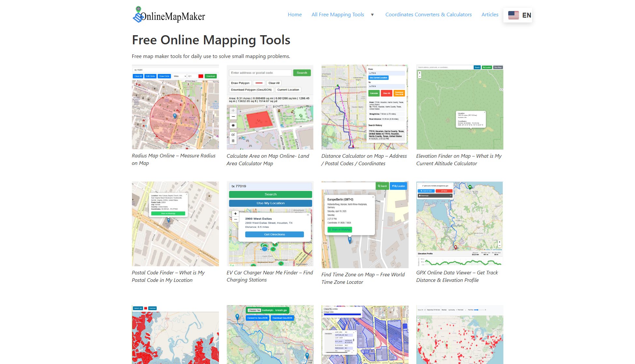Expand the All Free Mapping Tools arrow

(x=372, y=15)
